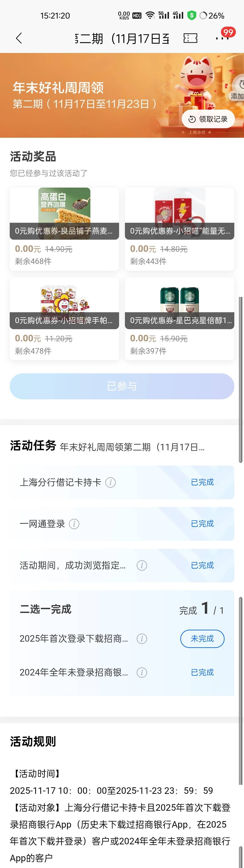The height and width of the screenshot is (868, 244).
Task: Tap 已完成 status for 一网通登录
Action: click(202, 524)
